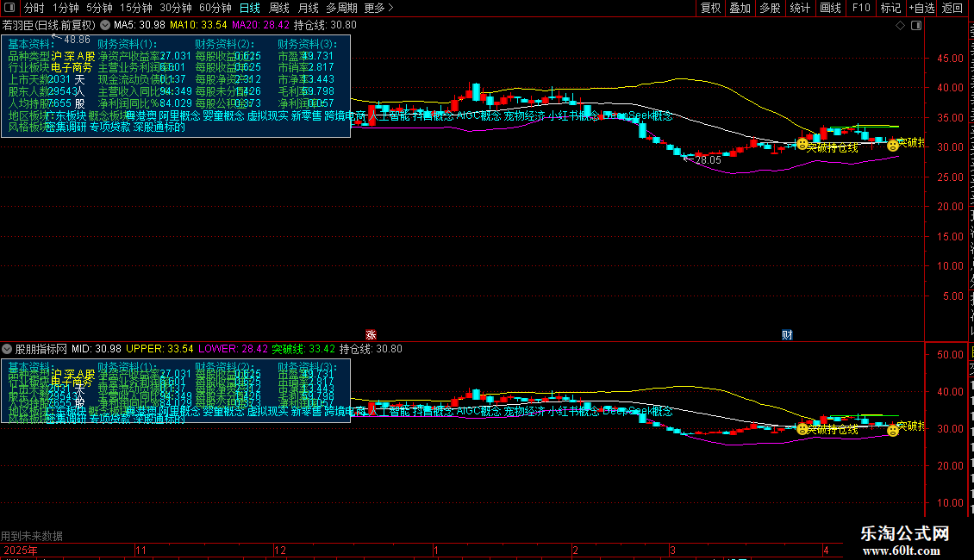Select the 月线 monthly tab

pyautogui.click(x=308, y=8)
